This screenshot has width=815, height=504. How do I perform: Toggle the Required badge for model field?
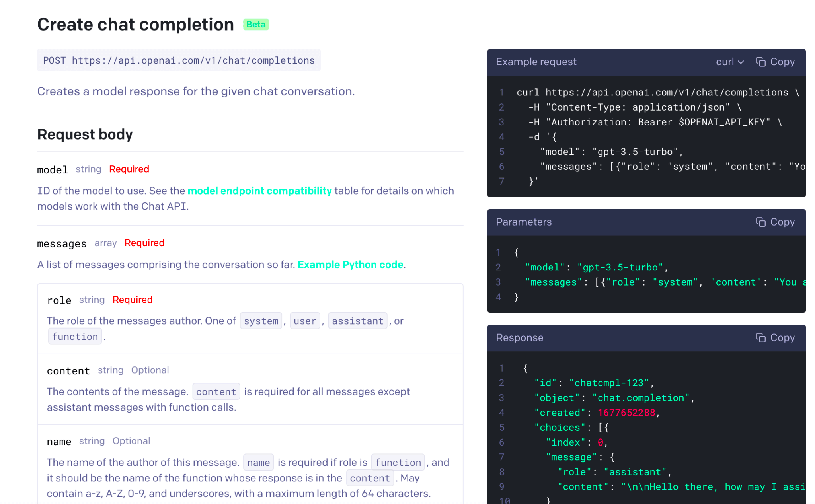click(x=127, y=169)
